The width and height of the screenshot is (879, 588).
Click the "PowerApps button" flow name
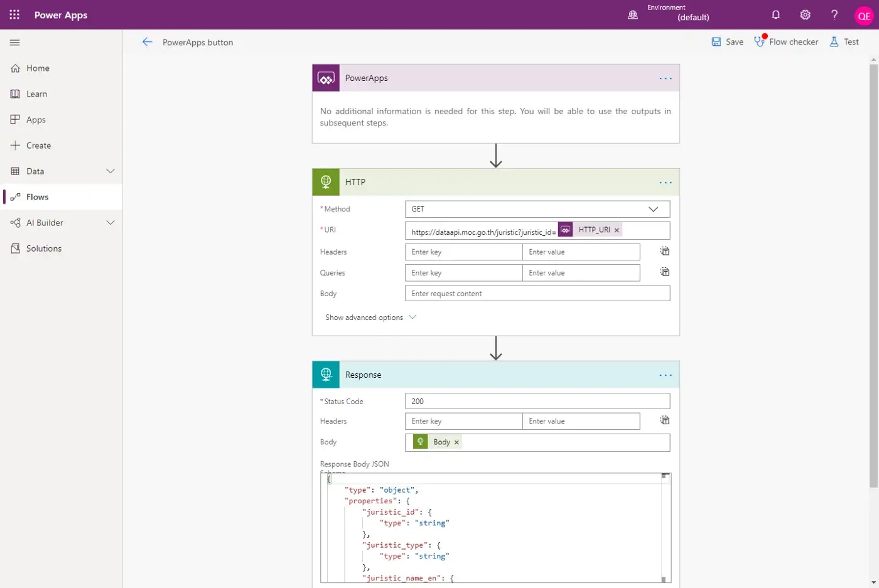(x=198, y=43)
